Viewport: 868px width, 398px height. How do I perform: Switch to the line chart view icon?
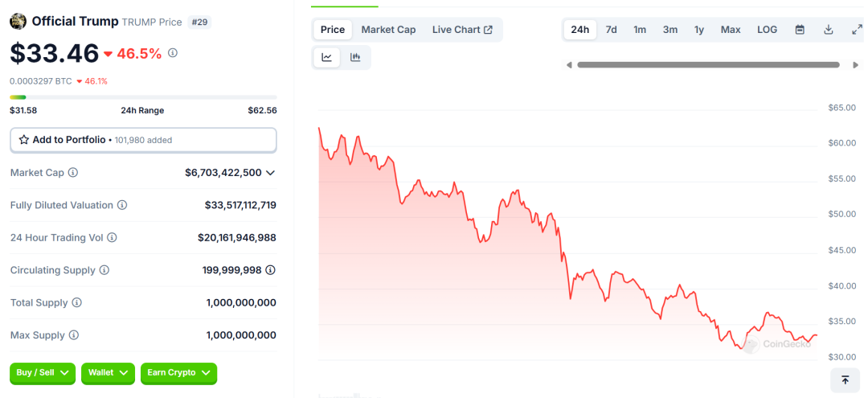tap(327, 57)
